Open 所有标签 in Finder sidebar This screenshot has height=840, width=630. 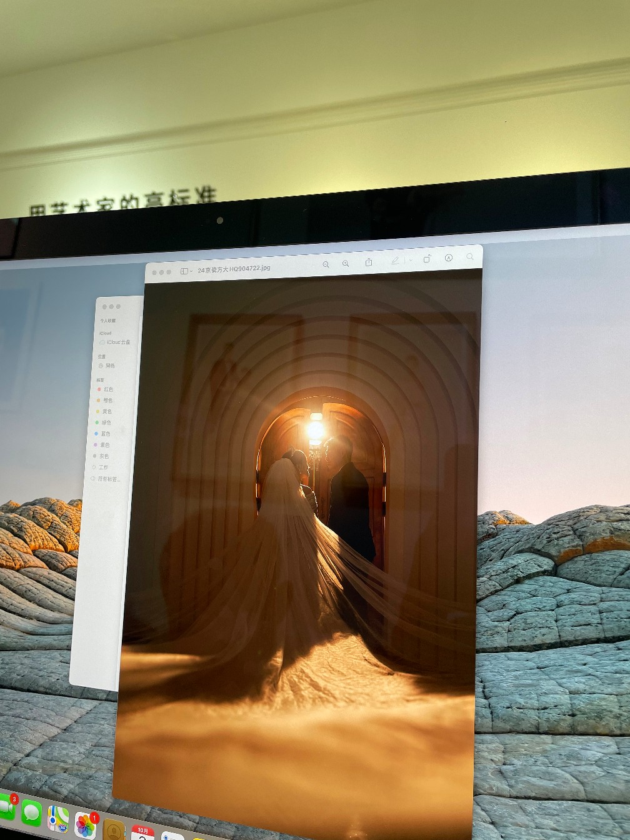coord(105,479)
